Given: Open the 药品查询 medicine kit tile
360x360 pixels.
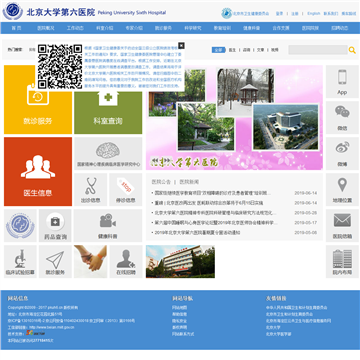Looking at the screenshot, I should coord(55,226).
